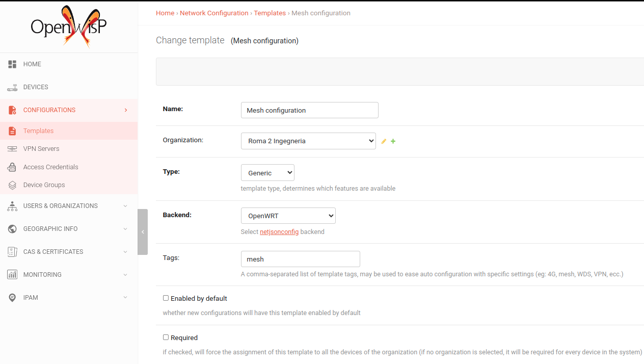Open the Backend dropdown showing OpenWRT
Viewport: 644px width, 364px height.
click(x=288, y=215)
